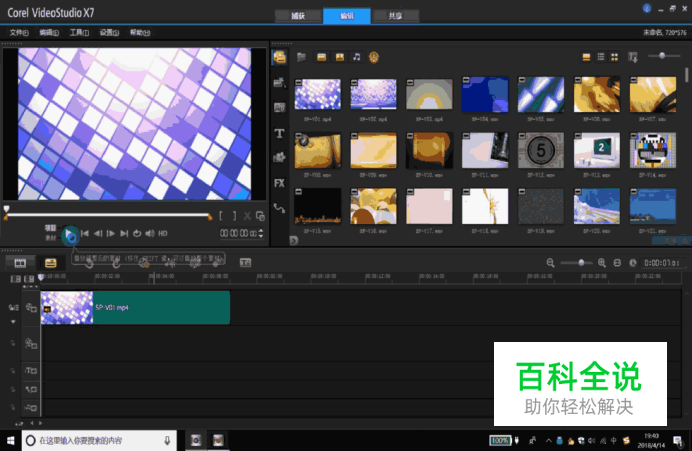Image resolution: width=692 pixels, height=451 pixels.
Task: Switch to the 共享 (Share) tab
Action: click(x=395, y=16)
